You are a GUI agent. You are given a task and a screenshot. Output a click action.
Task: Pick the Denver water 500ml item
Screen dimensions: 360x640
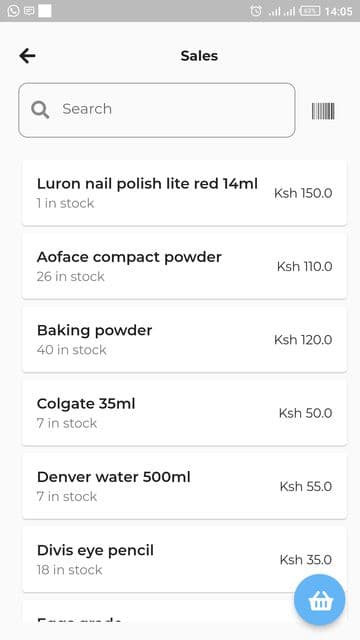[x=184, y=486]
